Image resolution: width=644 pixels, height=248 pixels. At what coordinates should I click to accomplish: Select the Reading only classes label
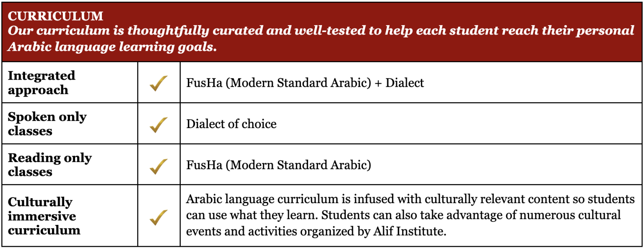click(49, 164)
